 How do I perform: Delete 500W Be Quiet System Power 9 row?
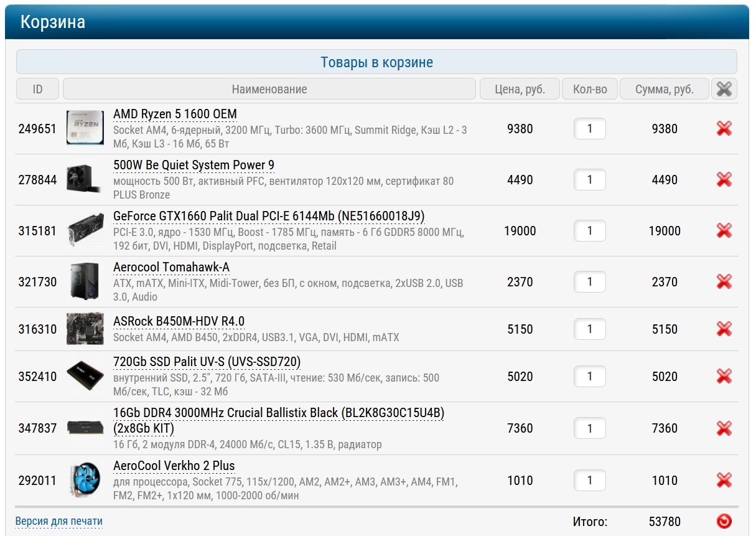[724, 180]
